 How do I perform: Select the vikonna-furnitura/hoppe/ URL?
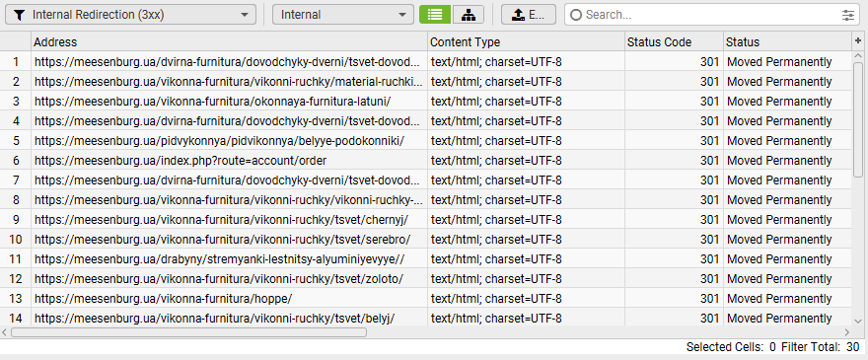click(x=163, y=299)
